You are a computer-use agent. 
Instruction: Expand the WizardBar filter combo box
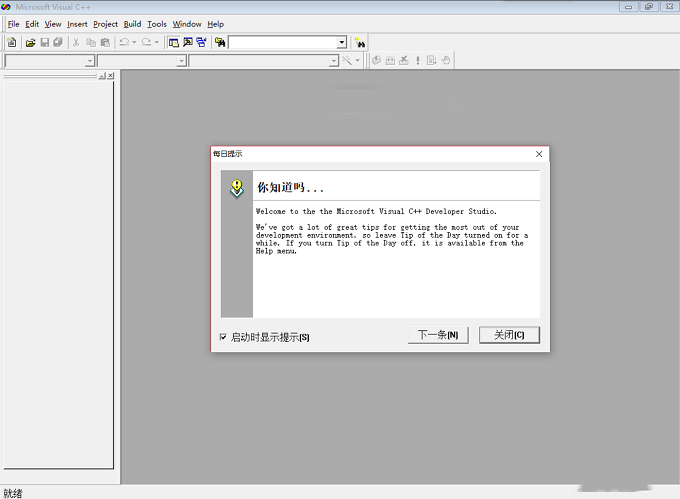(x=182, y=61)
